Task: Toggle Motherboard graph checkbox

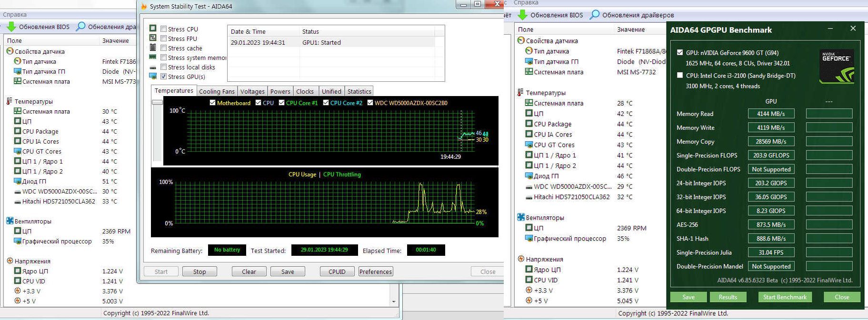Action: [x=213, y=103]
